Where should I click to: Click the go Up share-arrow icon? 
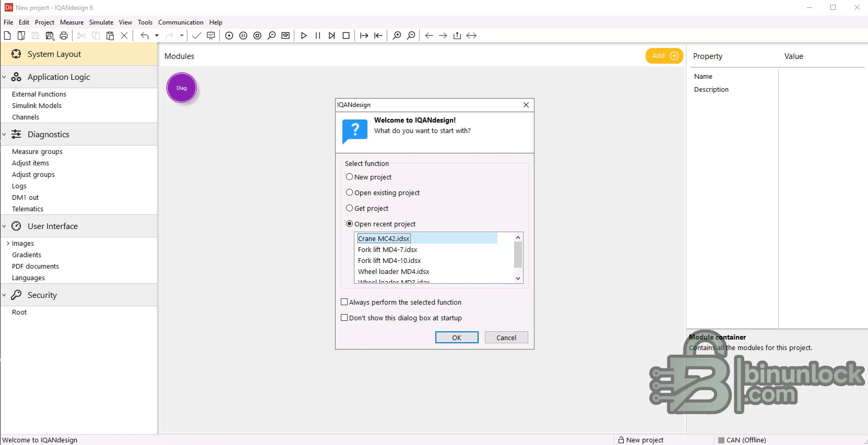click(x=457, y=35)
